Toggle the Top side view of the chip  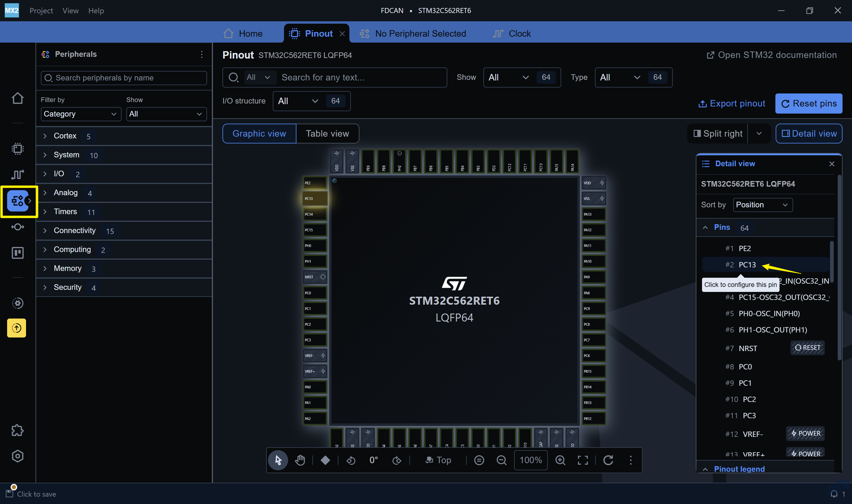438,460
